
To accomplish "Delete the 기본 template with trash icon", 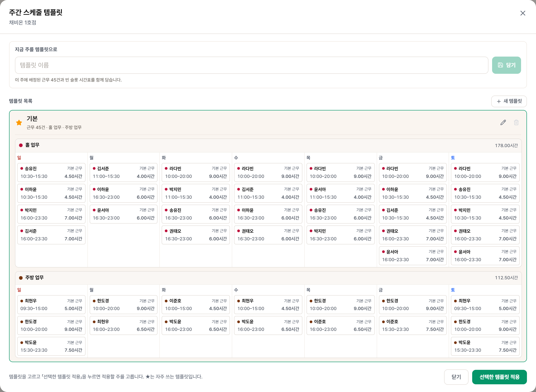I will 516,122.
